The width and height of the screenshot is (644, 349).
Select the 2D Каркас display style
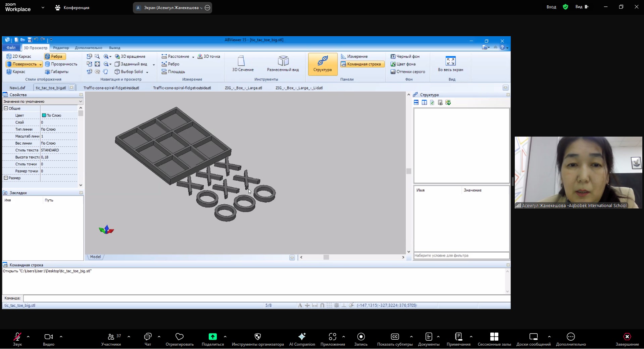point(19,56)
